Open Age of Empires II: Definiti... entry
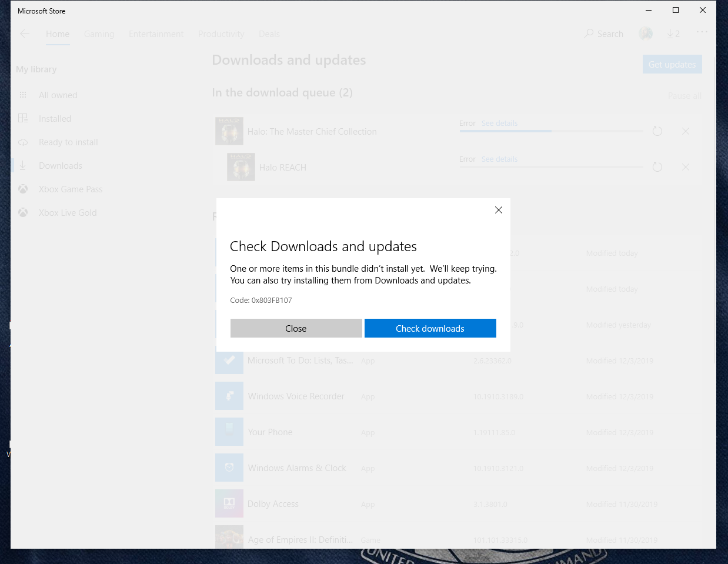This screenshot has height=564, width=728. coord(300,540)
